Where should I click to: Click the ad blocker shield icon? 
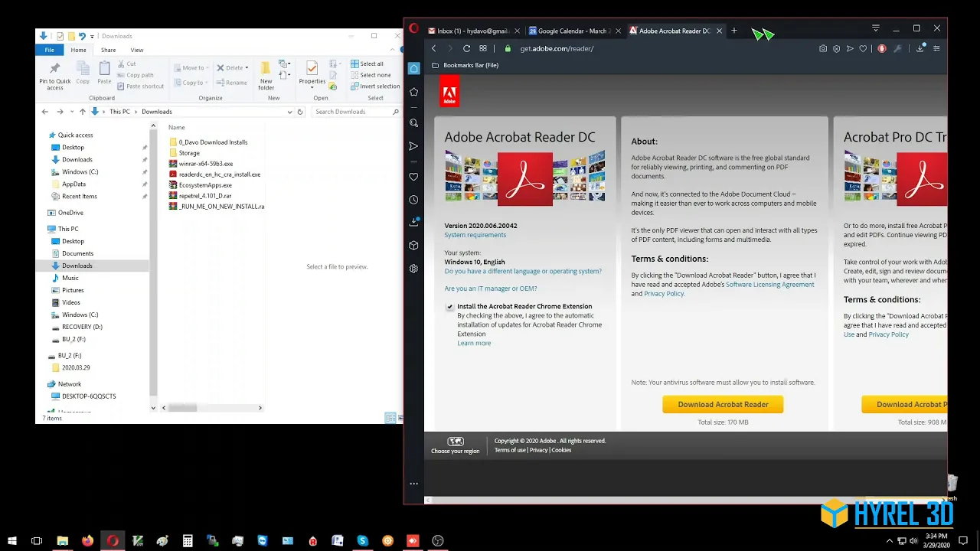tap(836, 48)
